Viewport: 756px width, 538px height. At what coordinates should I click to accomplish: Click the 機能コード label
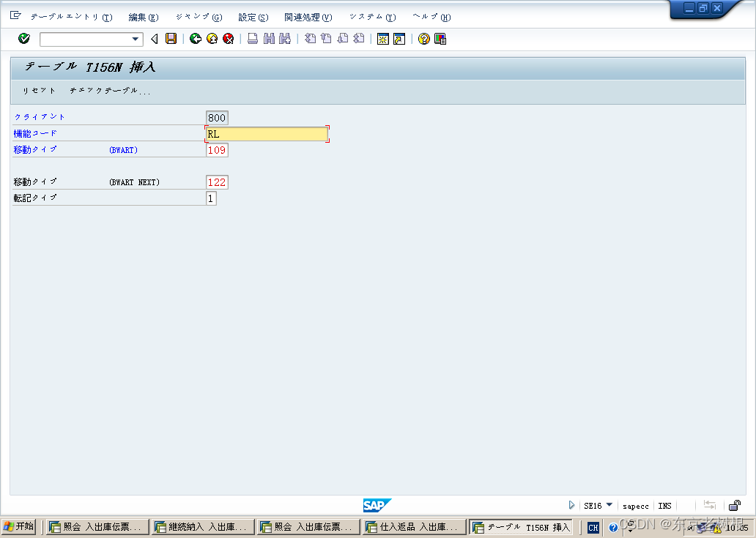click(x=35, y=133)
